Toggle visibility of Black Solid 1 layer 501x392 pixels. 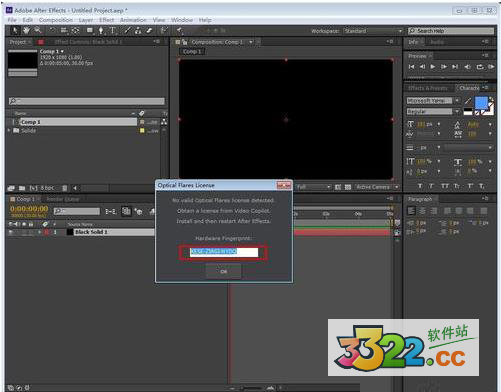tap(11, 232)
